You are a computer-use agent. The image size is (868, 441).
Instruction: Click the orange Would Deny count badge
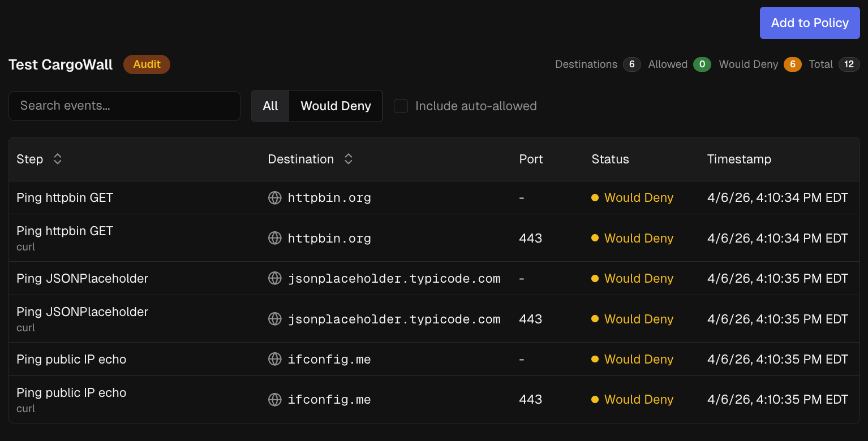792,64
